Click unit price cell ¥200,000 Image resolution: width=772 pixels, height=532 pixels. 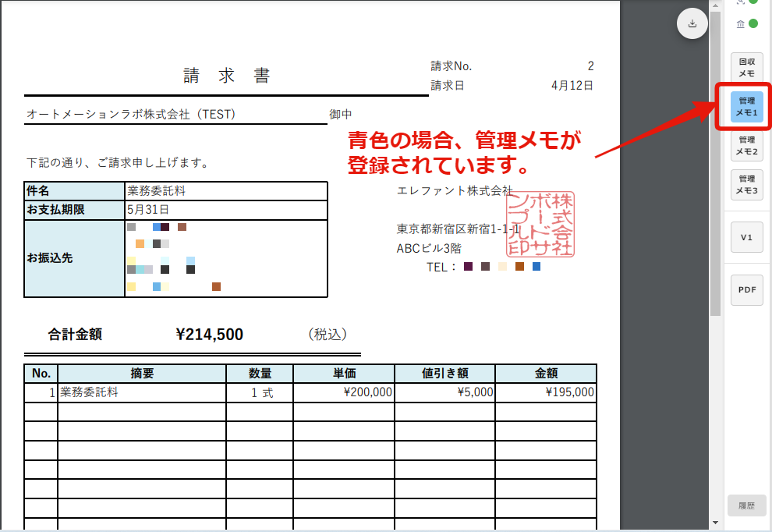click(344, 392)
